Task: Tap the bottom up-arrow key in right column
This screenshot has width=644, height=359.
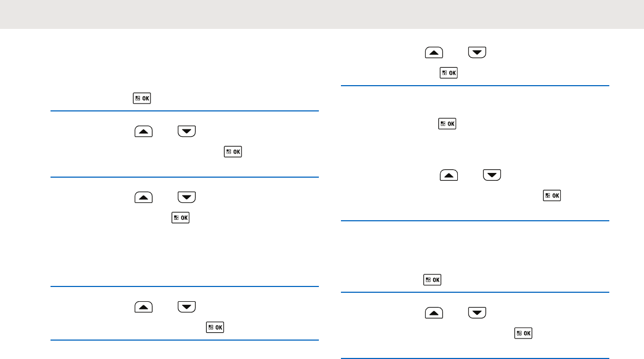Action: pyautogui.click(x=434, y=313)
